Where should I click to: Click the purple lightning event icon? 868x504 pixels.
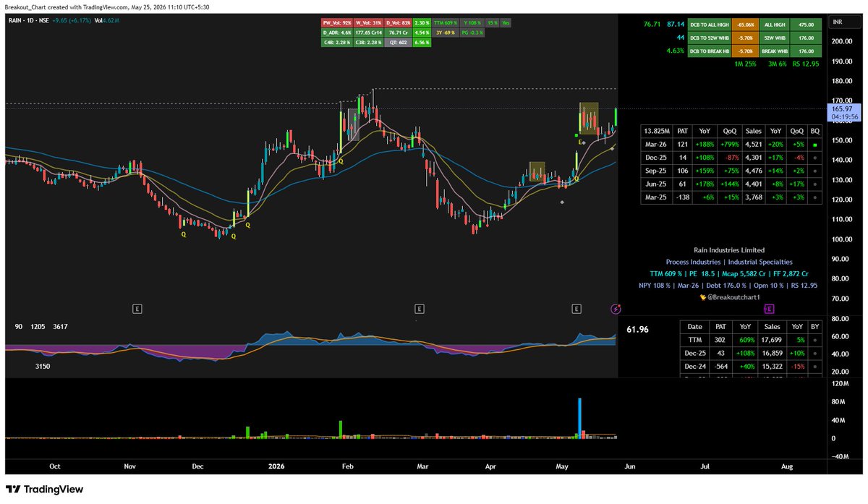click(616, 309)
